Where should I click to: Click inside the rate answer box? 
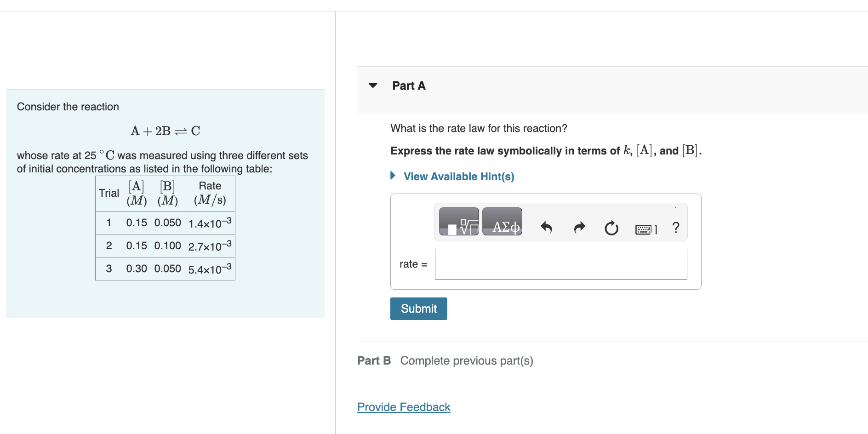tap(560, 264)
